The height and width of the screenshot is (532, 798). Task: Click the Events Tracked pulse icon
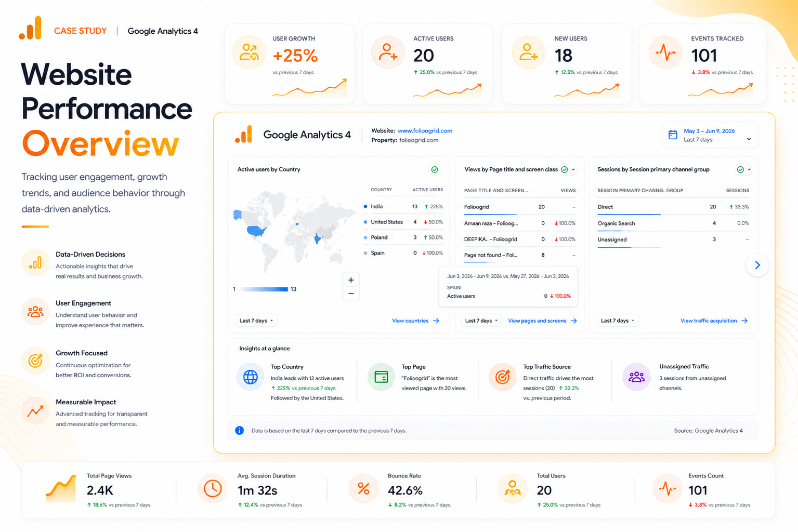(x=665, y=52)
